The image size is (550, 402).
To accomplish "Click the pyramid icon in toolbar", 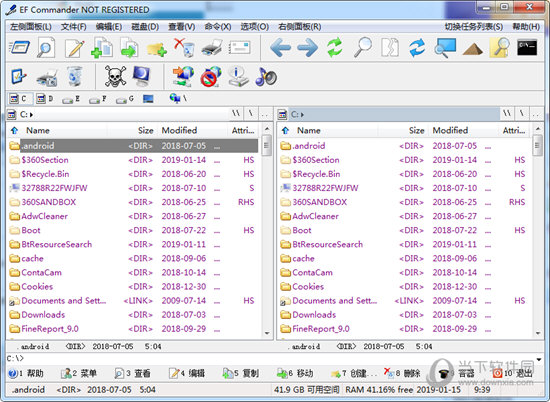I will pos(472,49).
